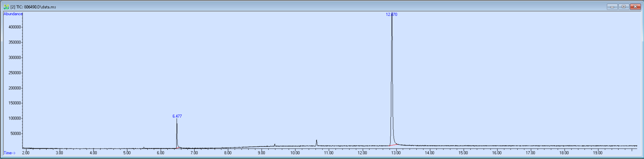Select the peak label at 12.870

coord(392,14)
